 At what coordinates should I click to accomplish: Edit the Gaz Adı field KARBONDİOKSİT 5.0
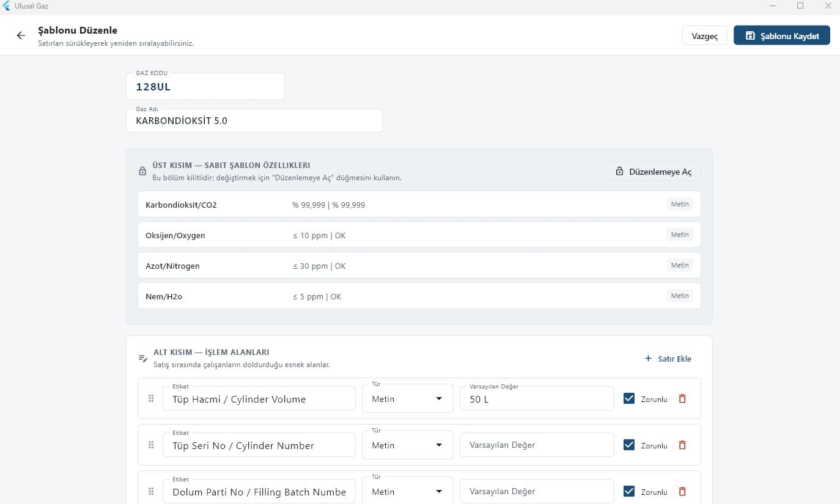point(254,120)
